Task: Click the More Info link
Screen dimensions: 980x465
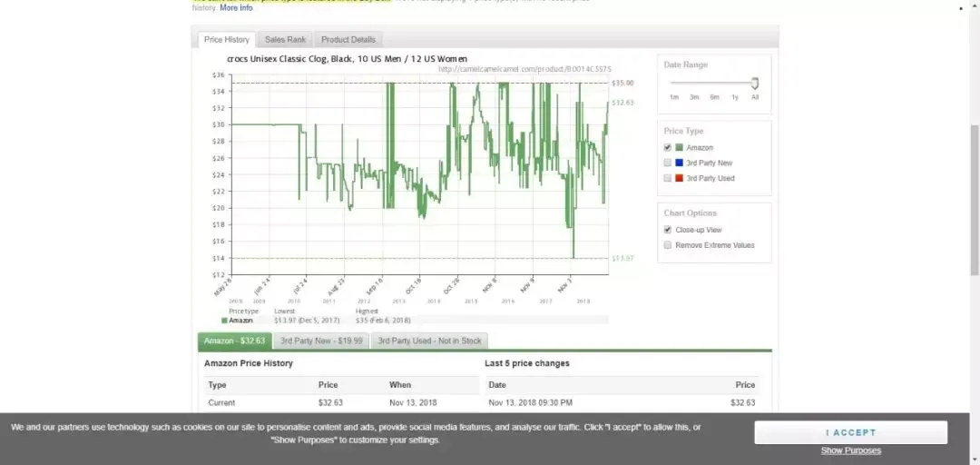Action: (236, 8)
